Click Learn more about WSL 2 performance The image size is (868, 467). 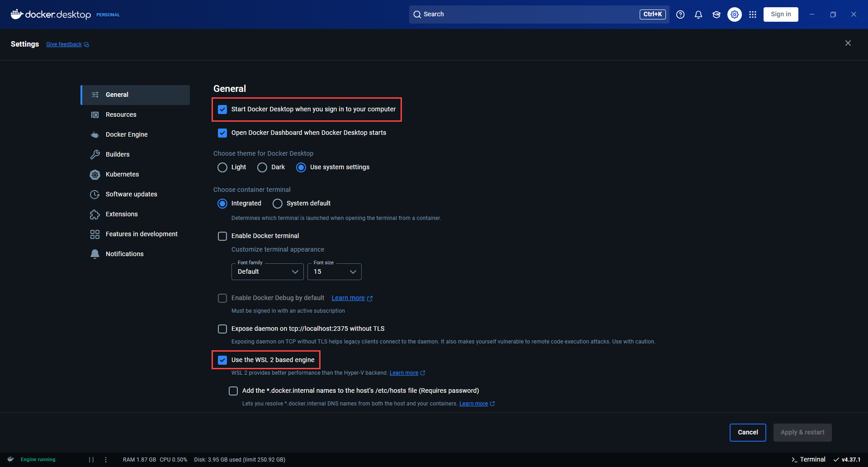pos(404,373)
